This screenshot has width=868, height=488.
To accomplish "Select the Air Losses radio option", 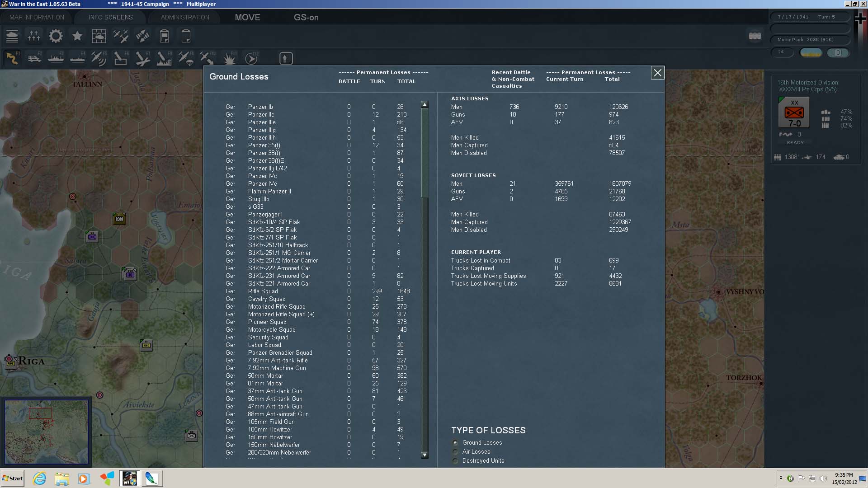I will pyautogui.click(x=455, y=452).
